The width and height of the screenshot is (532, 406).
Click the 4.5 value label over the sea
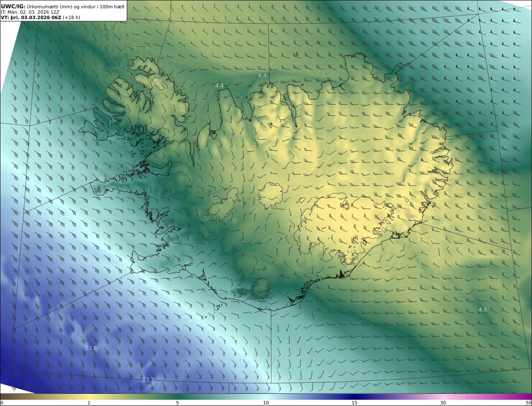(x=483, y=309)
